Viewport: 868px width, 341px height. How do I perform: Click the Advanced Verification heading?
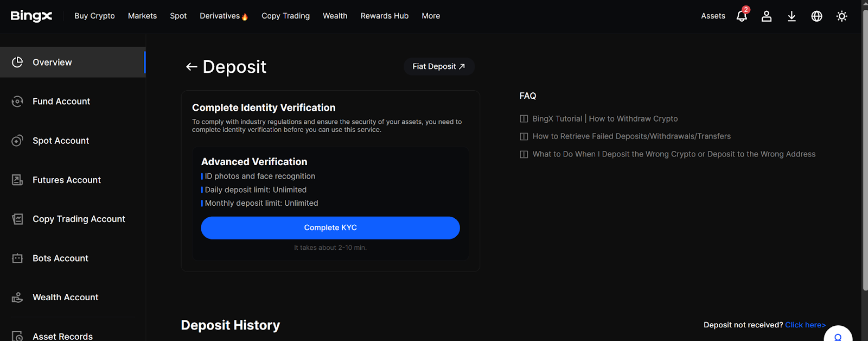tap(254, 161)
